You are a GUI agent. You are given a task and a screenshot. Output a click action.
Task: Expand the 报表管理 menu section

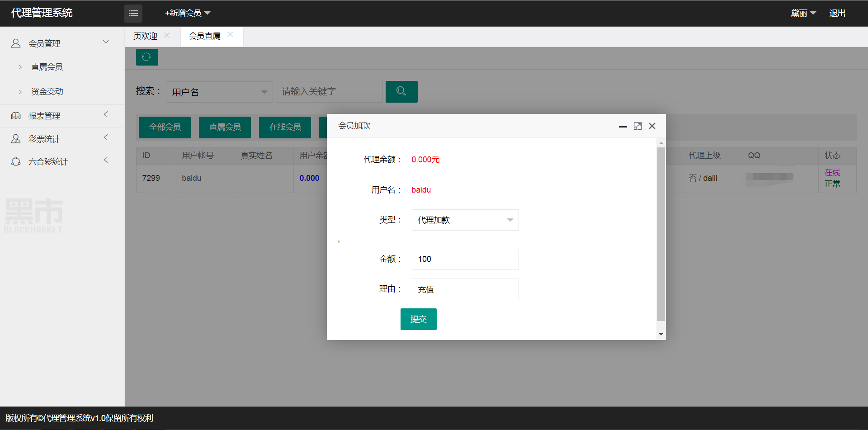[106, 114]
